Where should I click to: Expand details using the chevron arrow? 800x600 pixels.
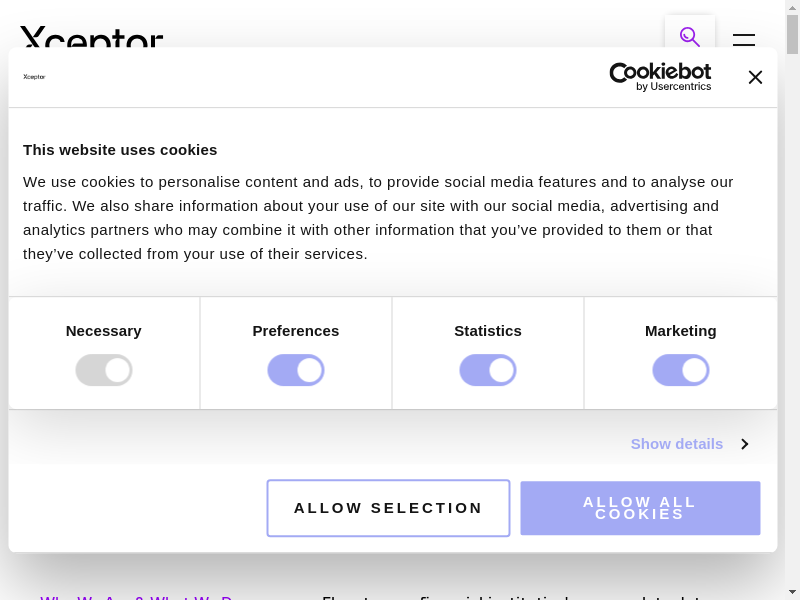[x=744, y=444]
